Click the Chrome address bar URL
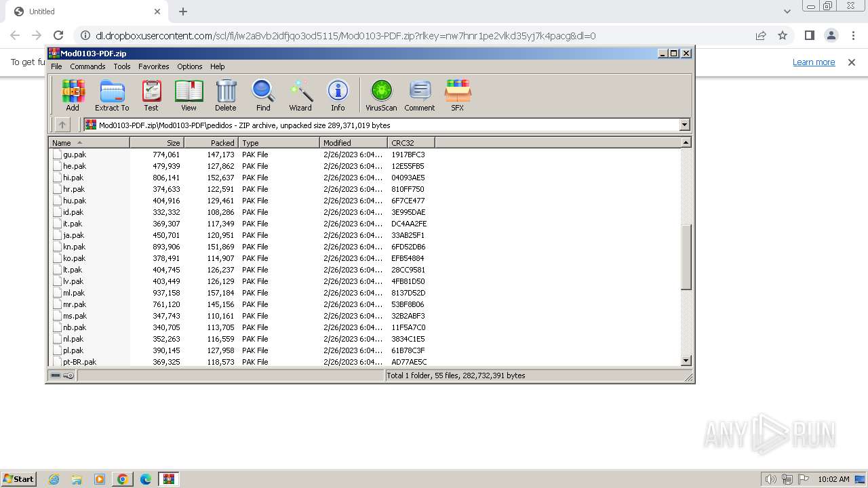868x488 pixels. pyautogui.click(x=346, y=35)
